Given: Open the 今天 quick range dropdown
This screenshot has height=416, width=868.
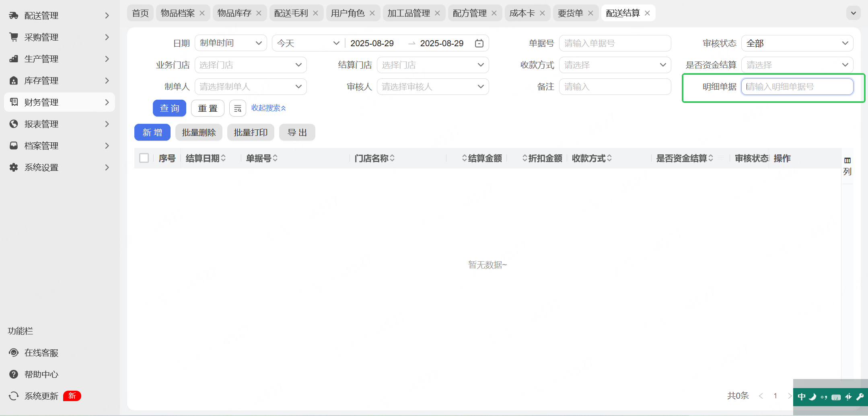Looking at the screenshot, I should (308, 43).
